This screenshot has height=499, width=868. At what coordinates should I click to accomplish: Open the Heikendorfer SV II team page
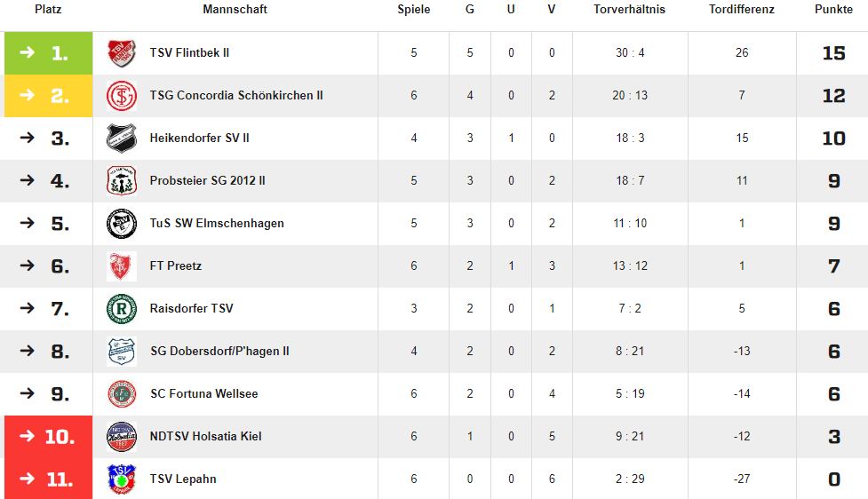pyautogui.click(x=199, y=139)
